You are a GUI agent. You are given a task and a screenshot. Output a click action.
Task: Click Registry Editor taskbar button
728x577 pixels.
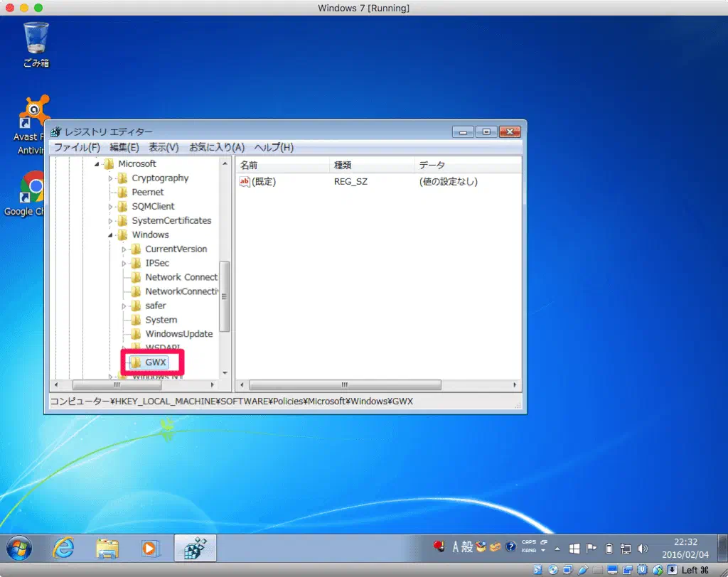pyautogui.click(x=195, y=548)
